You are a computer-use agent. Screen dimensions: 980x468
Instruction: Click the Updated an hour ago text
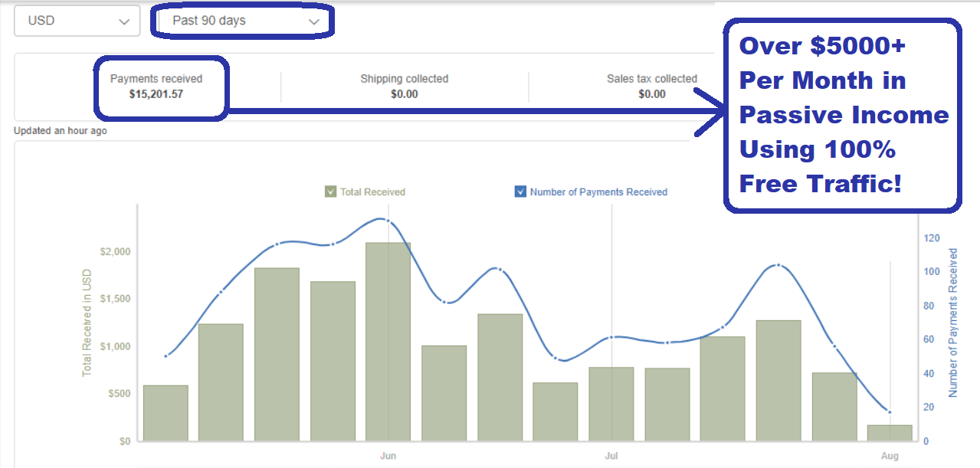coord(61,131)
